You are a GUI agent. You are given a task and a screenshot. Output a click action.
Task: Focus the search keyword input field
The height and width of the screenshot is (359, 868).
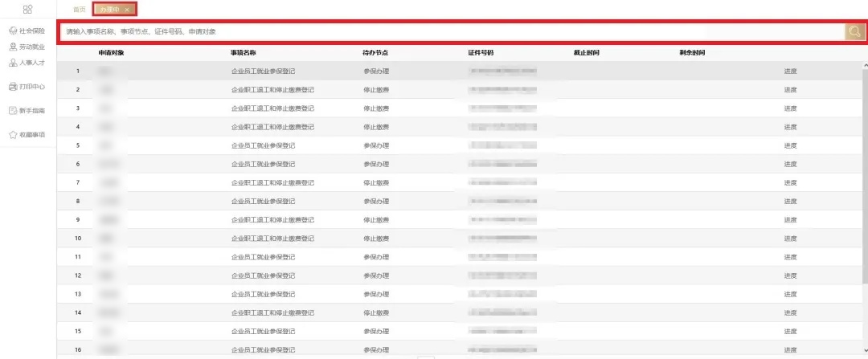450,31
